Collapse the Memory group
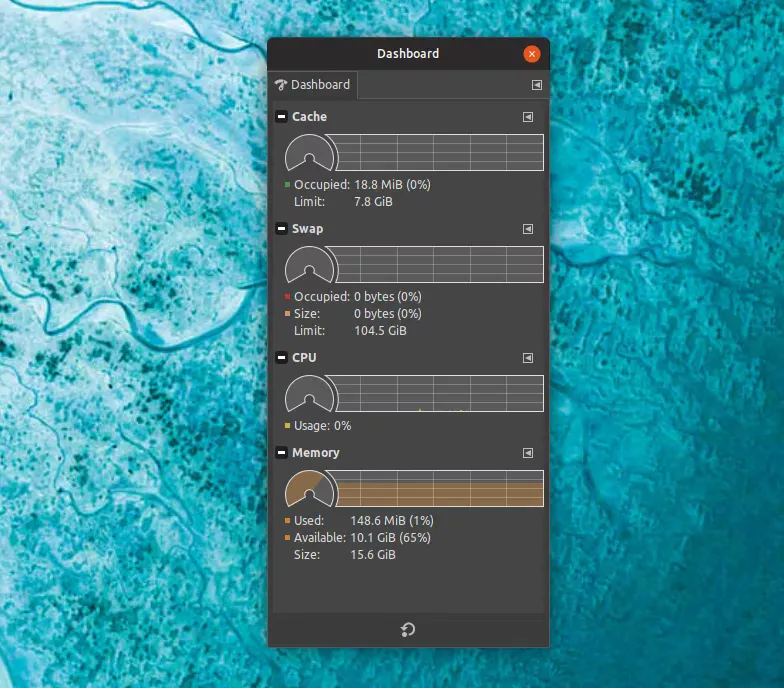 pos(282,453)
